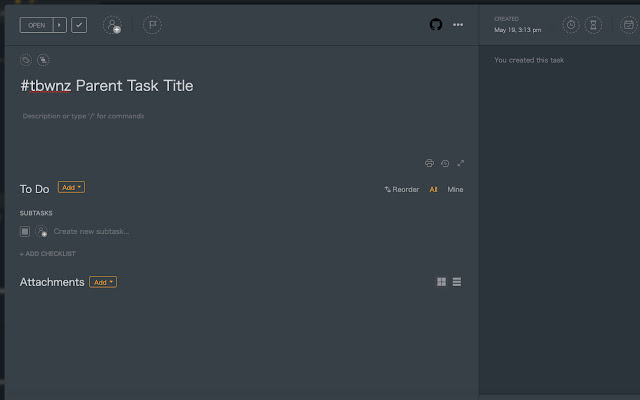The width and height of the screenshot is (640, 400).
Task: Click the hourglass time estimate icon
Action: tap(593, 25)
